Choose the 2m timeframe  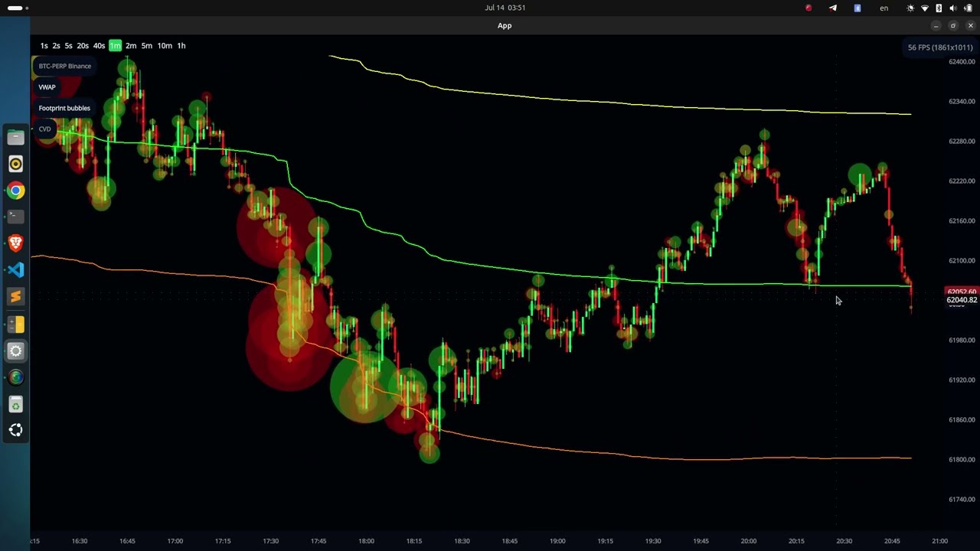coord(131,46)
